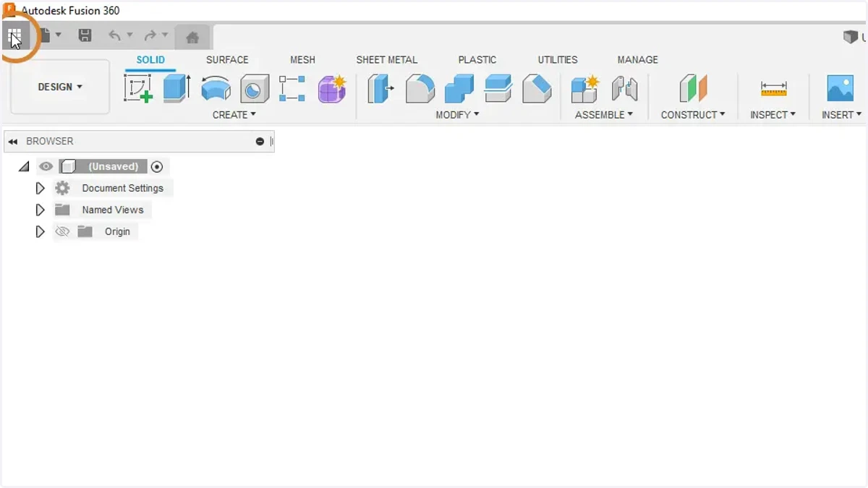Viewport: 868px width, 488px height.
Task: Click the Document Settings gear icon
Action: (63, 188)
